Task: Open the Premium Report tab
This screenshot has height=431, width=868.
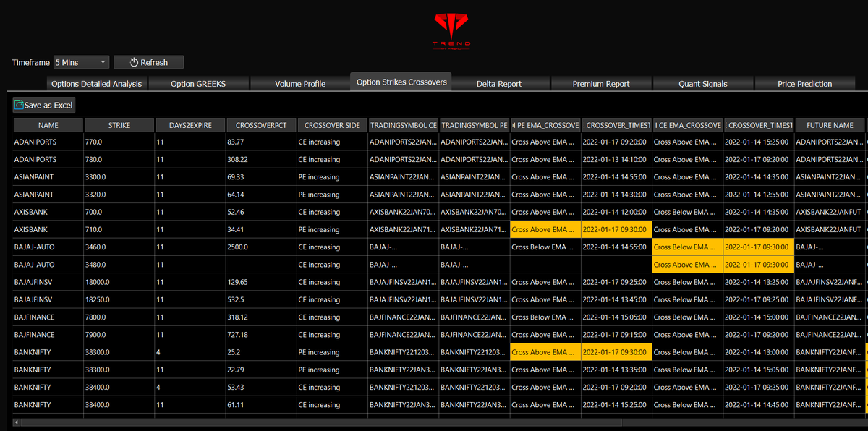Action: click(601, 84)
